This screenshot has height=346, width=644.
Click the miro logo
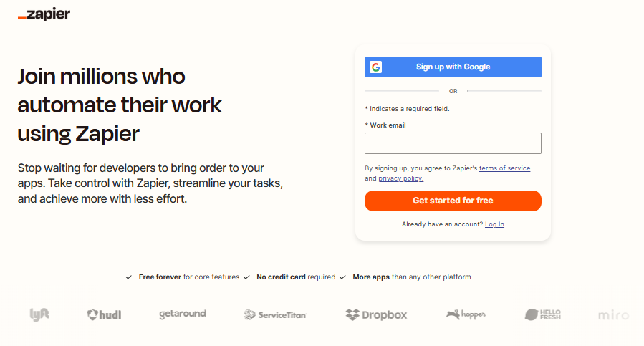click(613, 314)
